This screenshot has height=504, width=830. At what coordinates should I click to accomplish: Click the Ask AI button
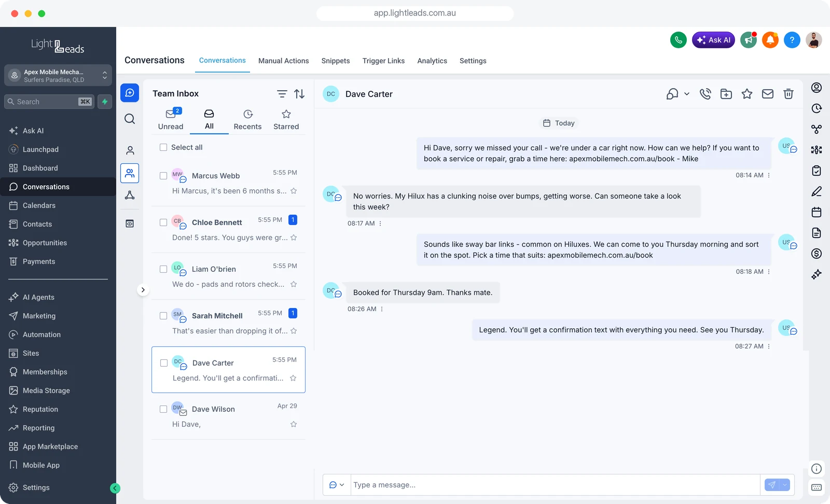(713, 40)
